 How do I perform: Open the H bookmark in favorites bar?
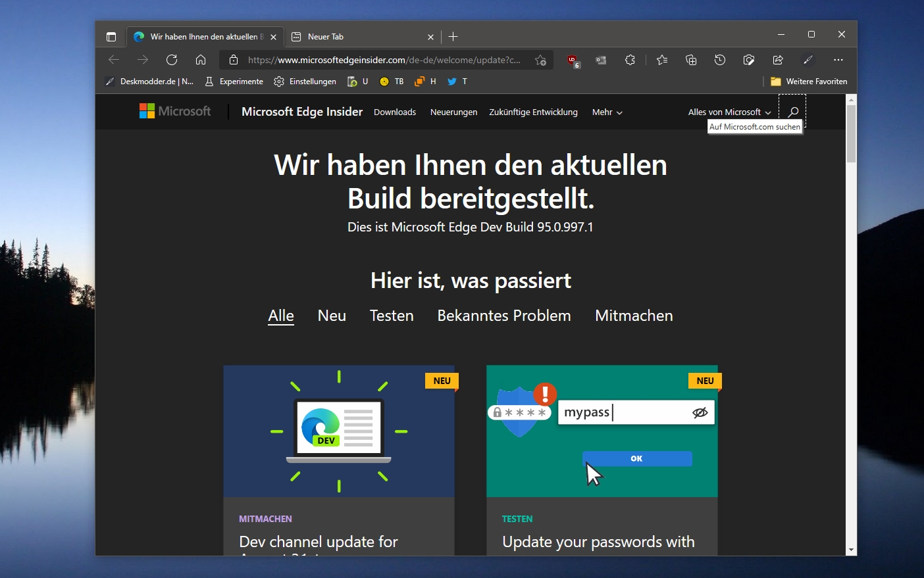pos(425,82)
